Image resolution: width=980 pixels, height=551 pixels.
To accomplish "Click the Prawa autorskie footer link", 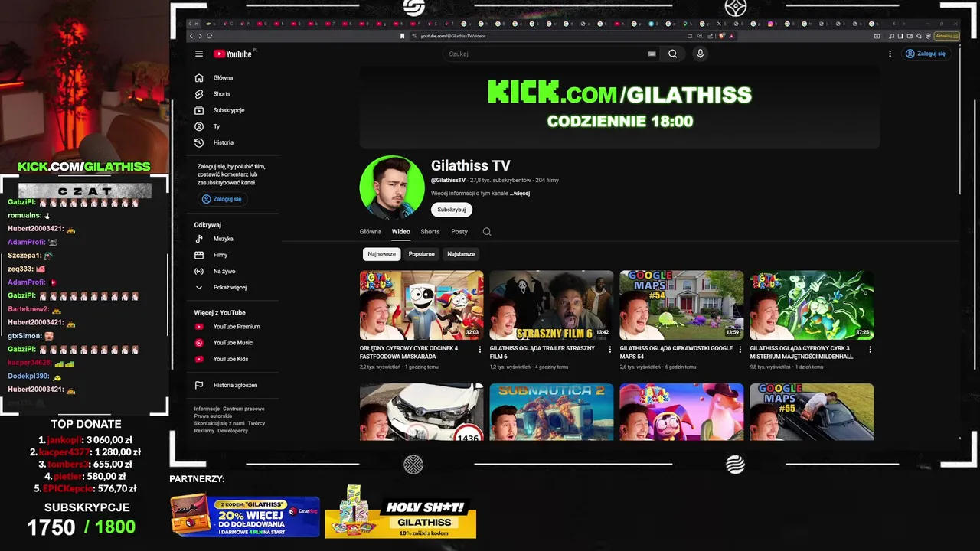I will tap(213, 416).
